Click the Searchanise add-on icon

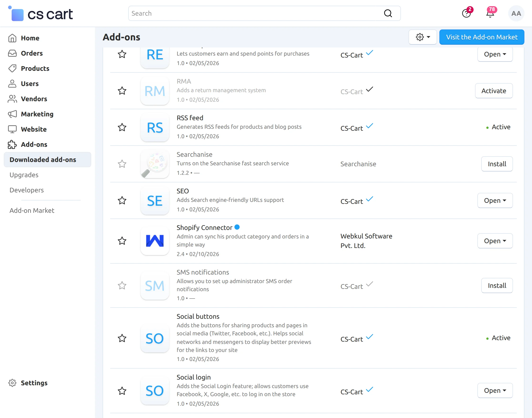[x=155, y=164]
